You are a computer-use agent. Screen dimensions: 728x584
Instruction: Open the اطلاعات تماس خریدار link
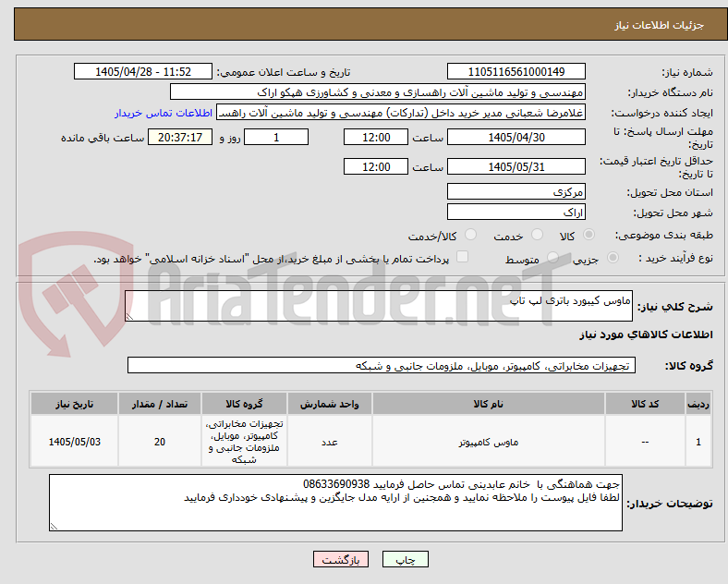tap(164, 113)
